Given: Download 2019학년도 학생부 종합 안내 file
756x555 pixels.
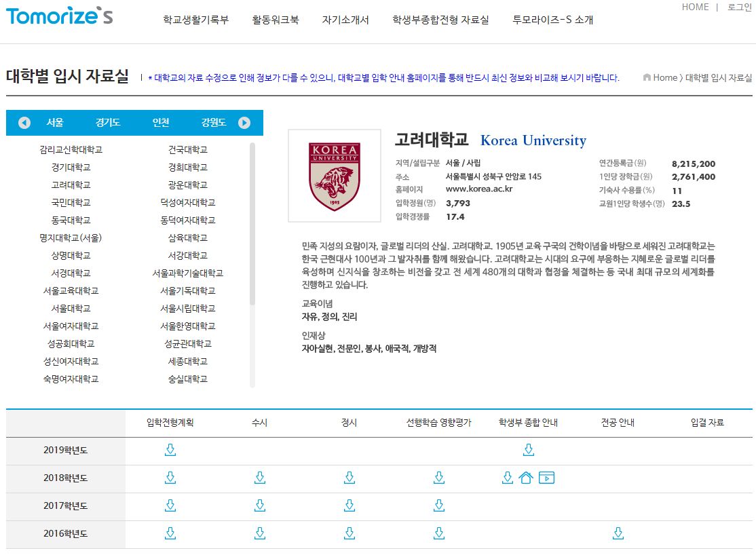Looking at the screenshot, I should click(x=529, y=450).
